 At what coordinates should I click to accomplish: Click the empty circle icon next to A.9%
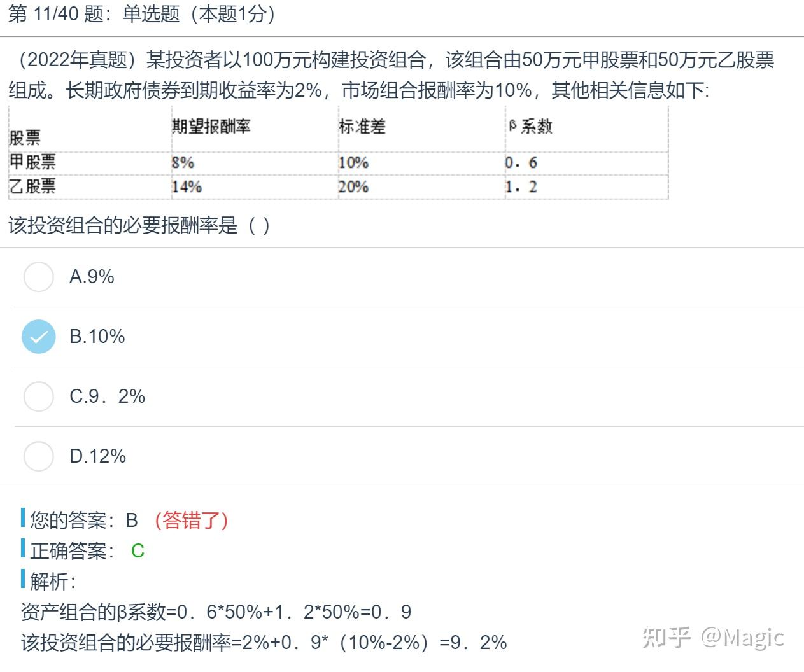click(39, 277)
